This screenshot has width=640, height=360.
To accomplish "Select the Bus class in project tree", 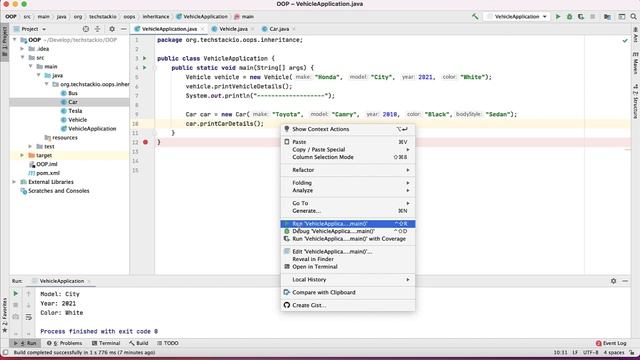I will [73, 93].
